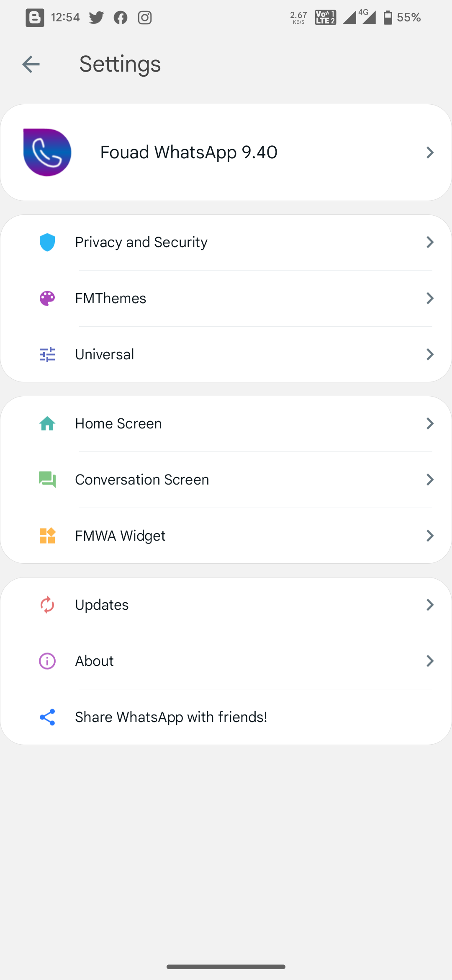Tap the back arrow in Settings header
The height and width of the screenshot is (980, 452).
[x=31, y=64]
